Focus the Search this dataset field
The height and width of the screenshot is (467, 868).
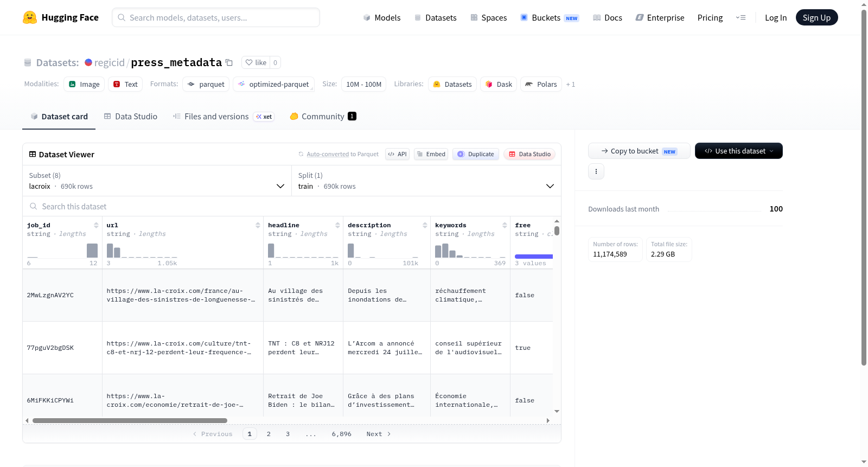click(292, 206)
